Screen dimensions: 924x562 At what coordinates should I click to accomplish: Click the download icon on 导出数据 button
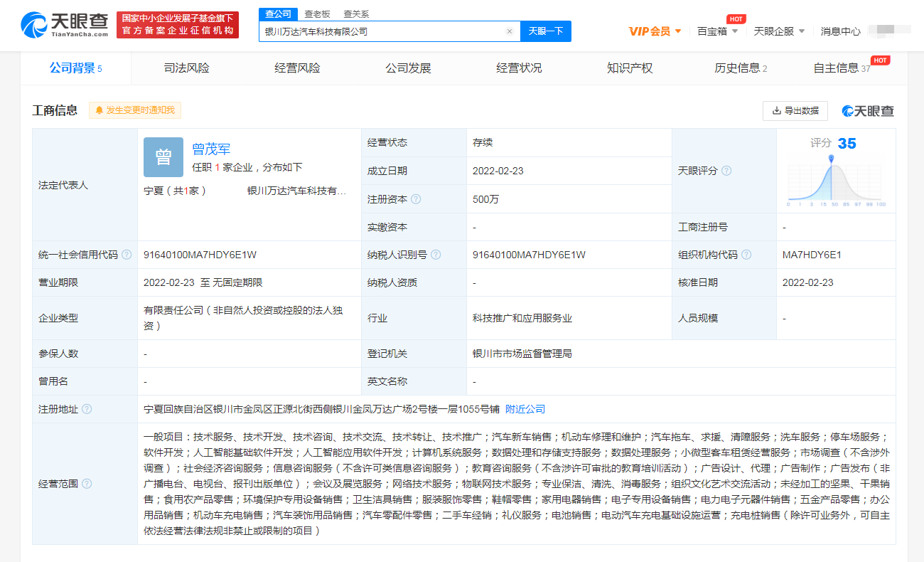click(x=775, y=111)
